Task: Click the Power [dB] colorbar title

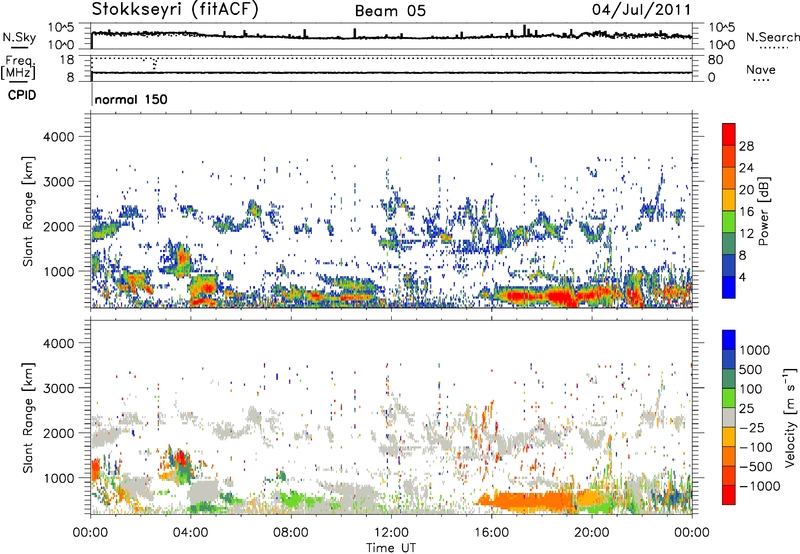Action: point(764,211)
